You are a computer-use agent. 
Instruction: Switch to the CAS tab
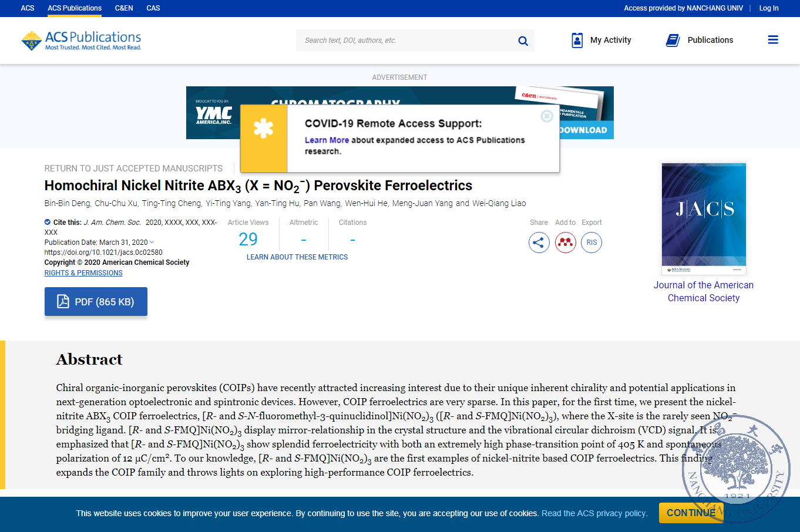pos(153,8)
